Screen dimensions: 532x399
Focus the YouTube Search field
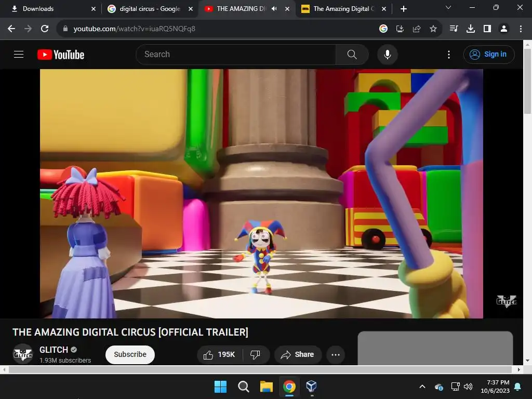[236, 54]
